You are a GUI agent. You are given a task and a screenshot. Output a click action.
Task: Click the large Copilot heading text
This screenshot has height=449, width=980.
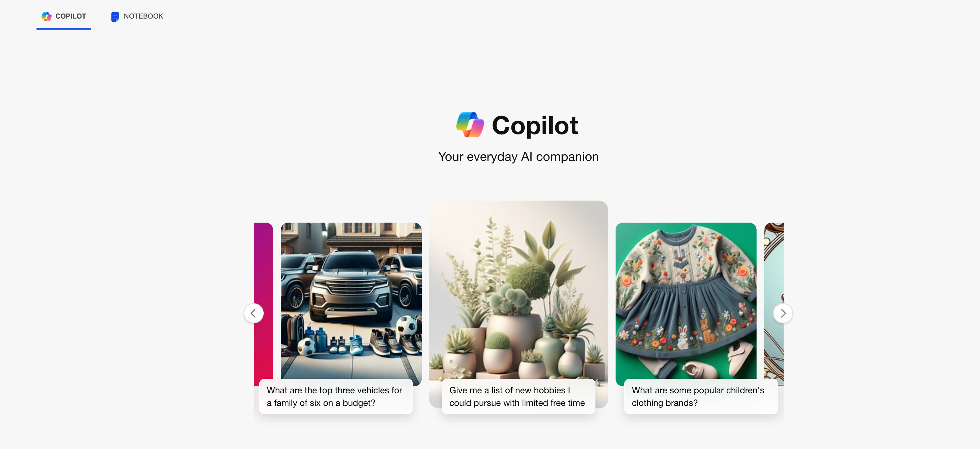click(x=535, y=125)
